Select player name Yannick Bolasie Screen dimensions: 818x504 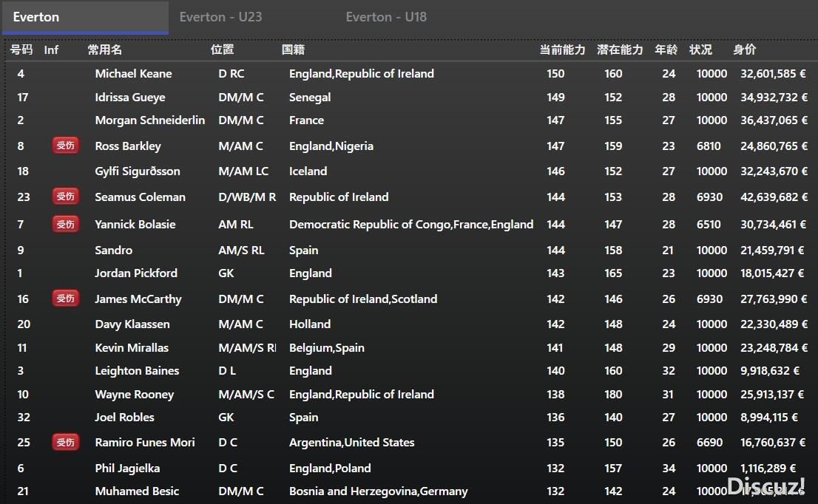[135, 225]
